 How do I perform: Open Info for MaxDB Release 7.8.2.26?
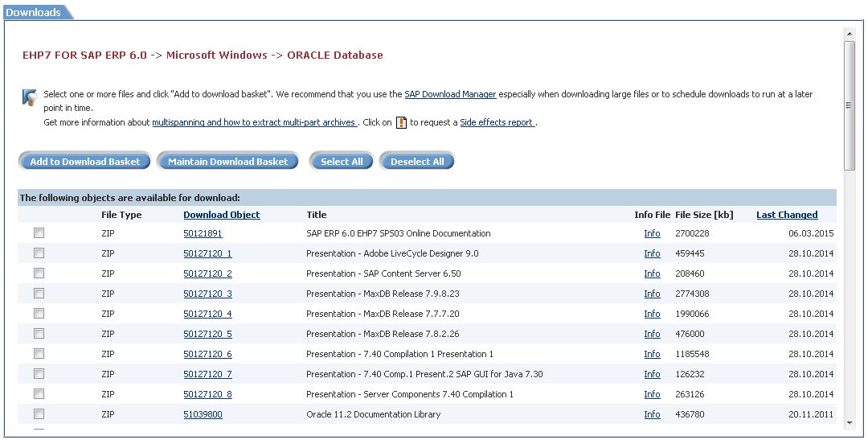652,334
